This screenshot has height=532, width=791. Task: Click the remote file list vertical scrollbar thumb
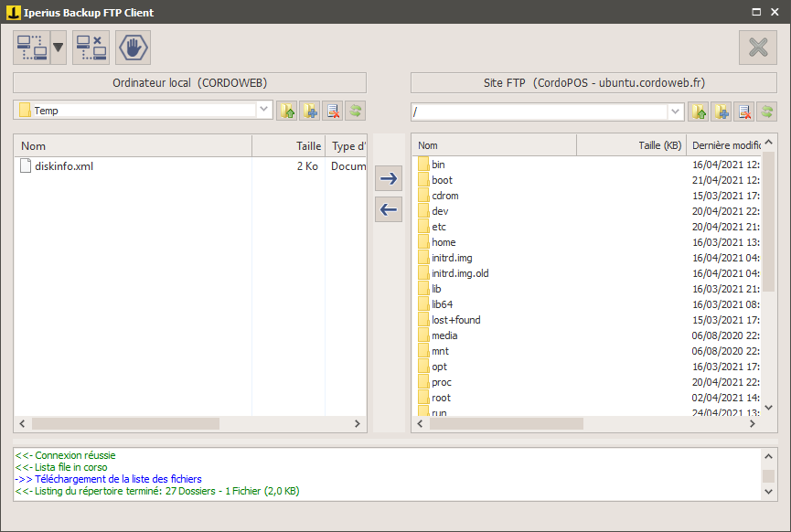point(768,221)
